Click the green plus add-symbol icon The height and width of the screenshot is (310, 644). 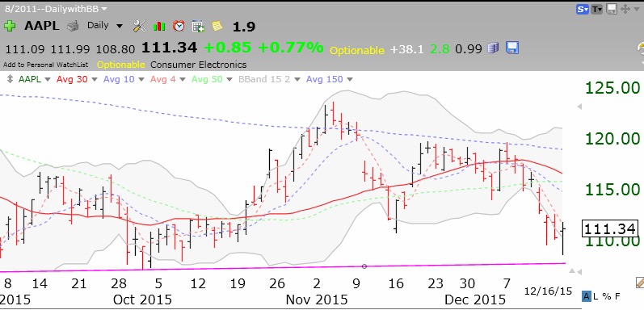[10, 26]
